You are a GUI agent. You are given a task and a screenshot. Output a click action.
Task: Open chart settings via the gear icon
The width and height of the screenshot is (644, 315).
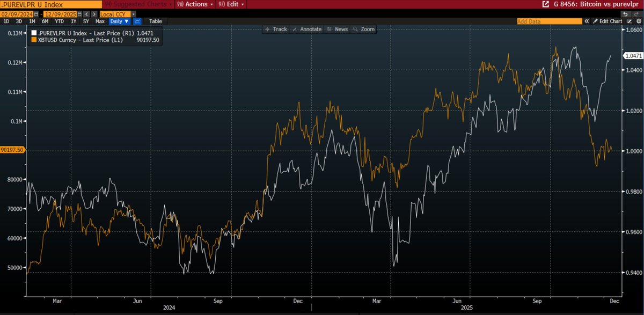click(x=639, y=21)
